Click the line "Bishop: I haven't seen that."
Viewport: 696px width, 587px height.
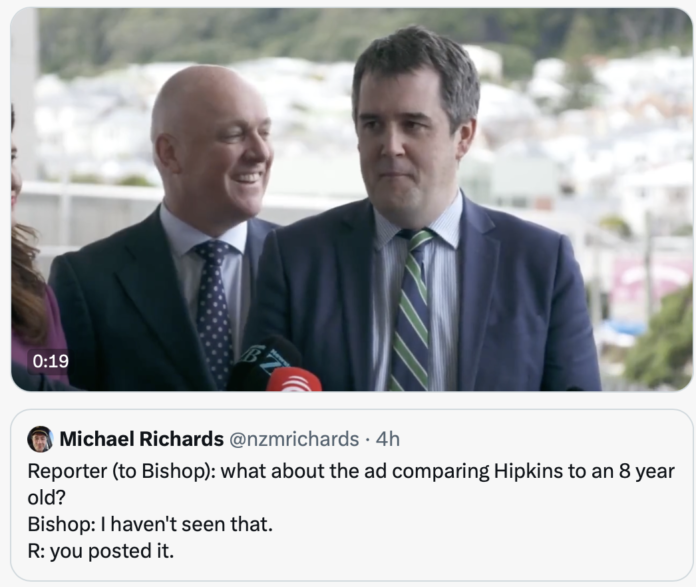pyautogui.click(x=150, y=524)
